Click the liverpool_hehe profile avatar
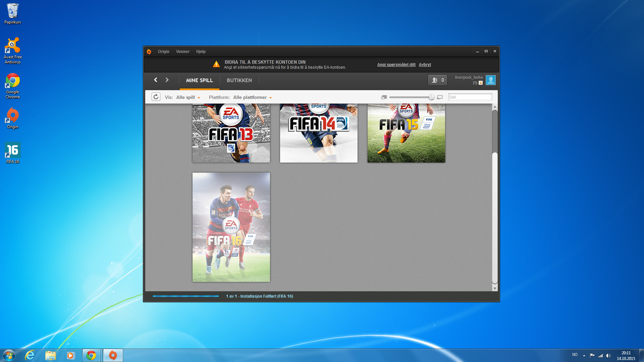This screenshot has height=362, width=644. pyautogui.click(x=491, y=80)
